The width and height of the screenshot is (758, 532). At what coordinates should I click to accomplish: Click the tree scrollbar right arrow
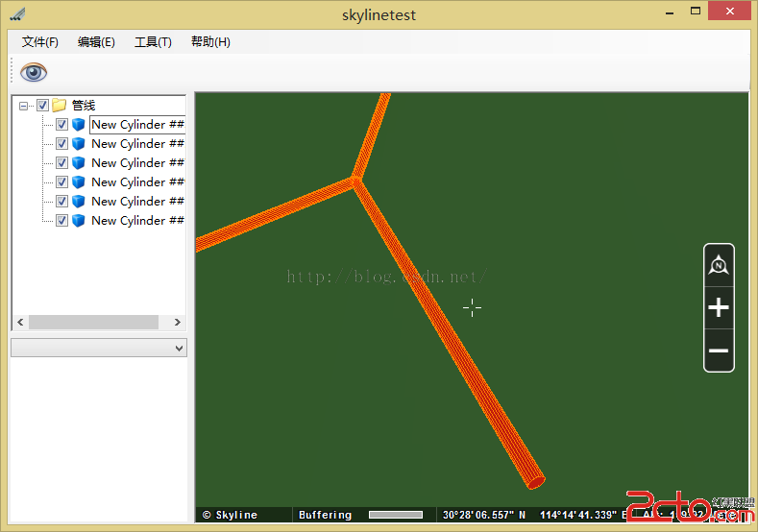[x=178, y=323]
